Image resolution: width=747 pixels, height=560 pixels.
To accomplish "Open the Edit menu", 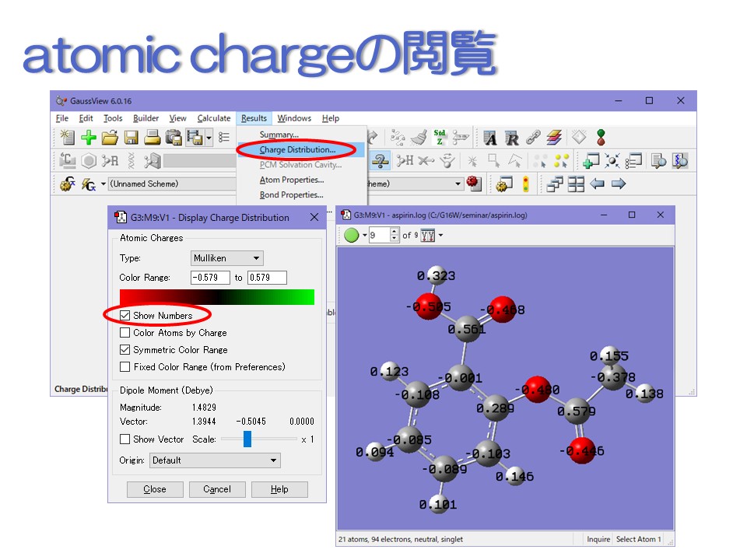I will coord(86,118).
